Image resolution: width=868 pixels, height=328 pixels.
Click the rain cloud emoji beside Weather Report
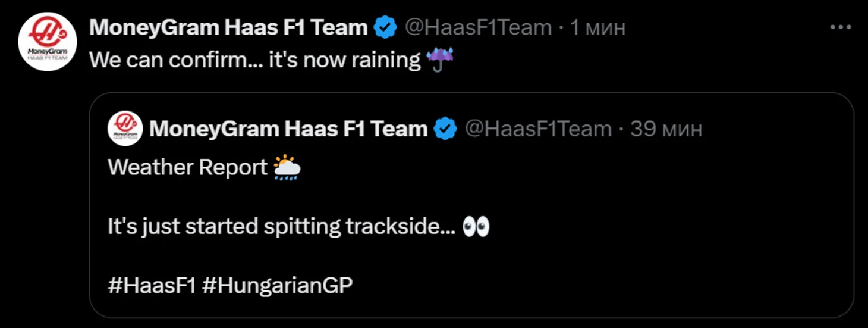pos(287,168)
